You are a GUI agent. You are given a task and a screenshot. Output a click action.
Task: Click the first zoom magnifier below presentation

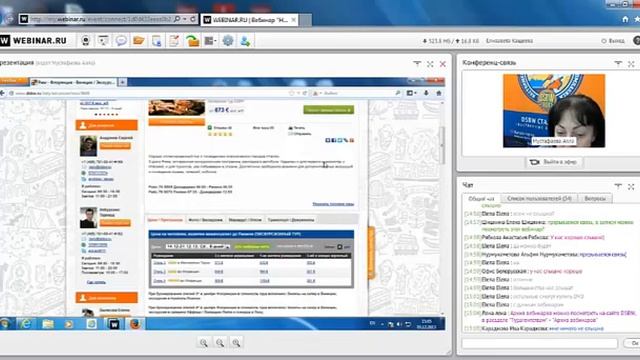pyautogui.click(x=204, y=343)
